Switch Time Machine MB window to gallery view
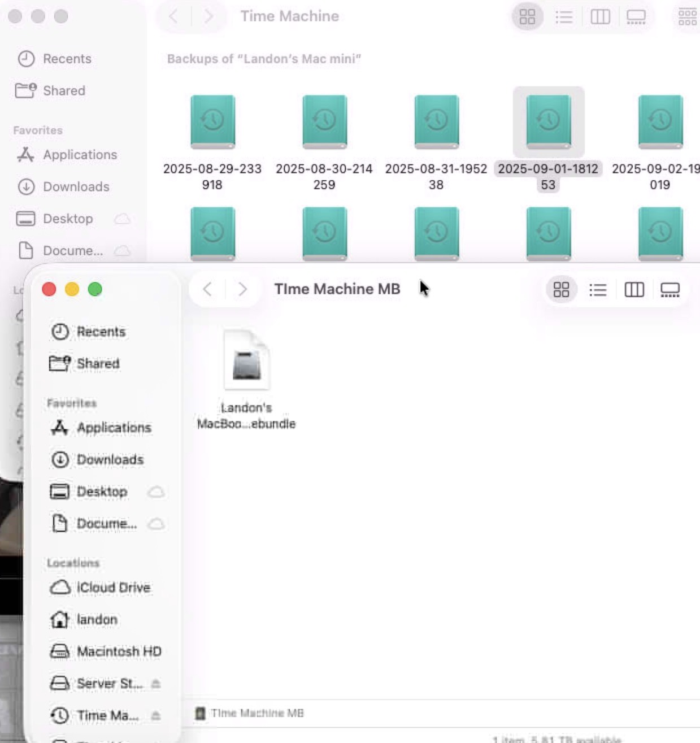The width and height of the screenshot is (700, 743). coord(670,290)
